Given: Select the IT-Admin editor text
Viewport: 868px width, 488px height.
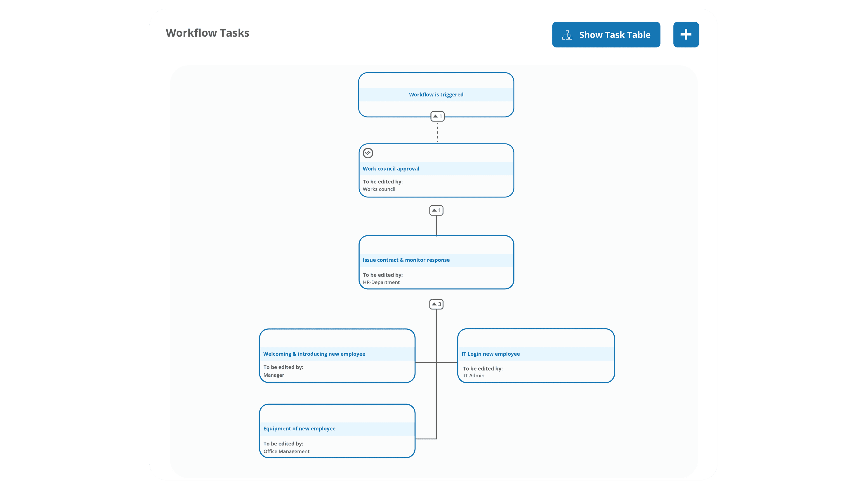Looking at the screenshot, I should point(473,376).
